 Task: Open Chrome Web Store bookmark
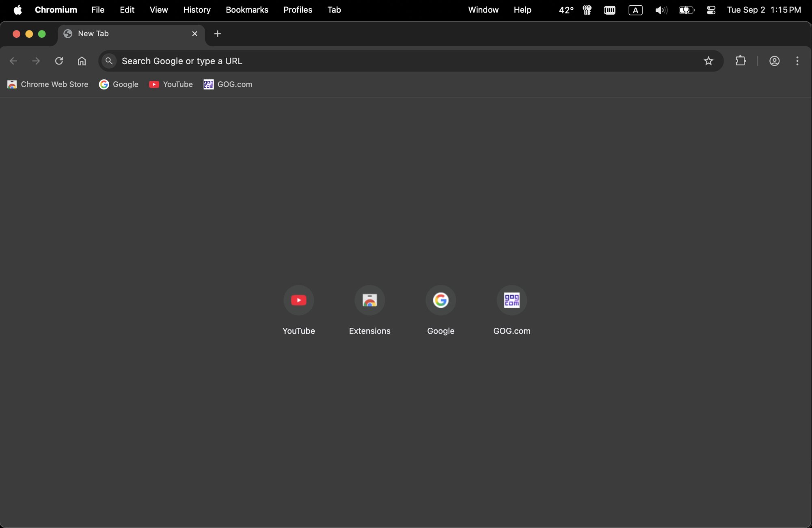(x=48, y=84)
